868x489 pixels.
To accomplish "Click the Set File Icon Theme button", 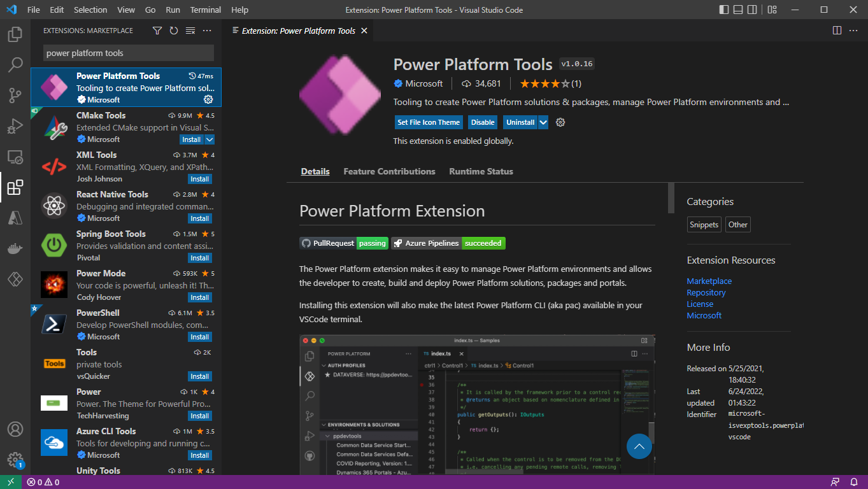I will pos(429,122).
